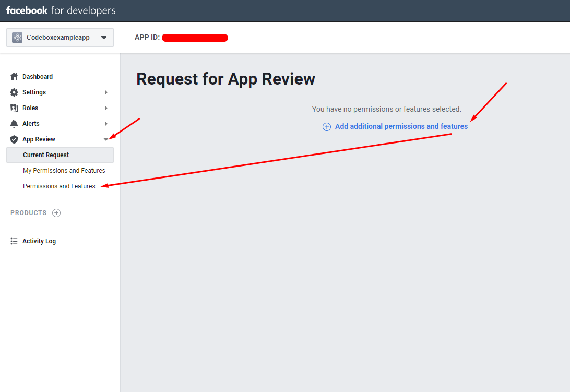Click the App Review shield icon
This screenshot has width=570, height=392.
point(14,139)
